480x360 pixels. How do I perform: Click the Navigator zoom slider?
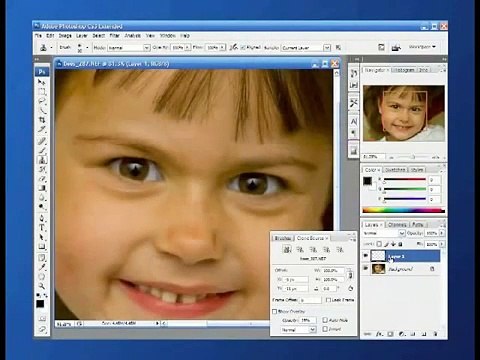click(x=413, y=157)
